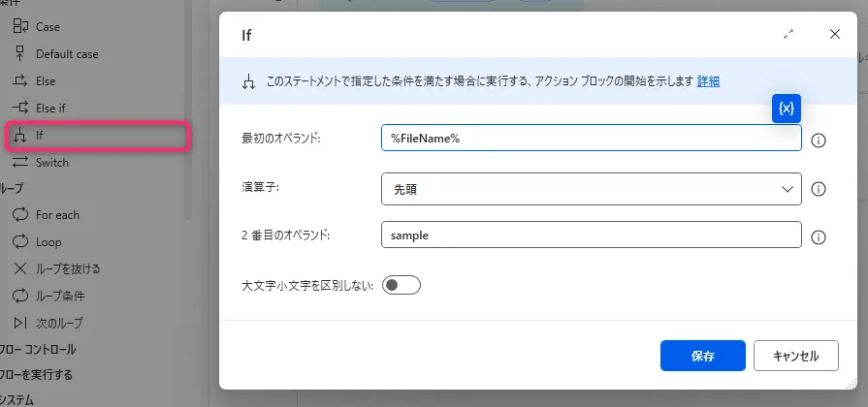Viewport: 868px width, 407px height.
Task: Click info icon beside 2番目のオペランド field
Action: pos(818,236)
